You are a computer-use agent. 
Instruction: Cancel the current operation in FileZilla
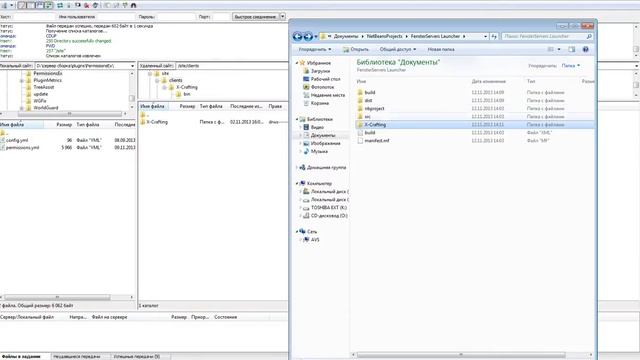[x=78, y=5]
